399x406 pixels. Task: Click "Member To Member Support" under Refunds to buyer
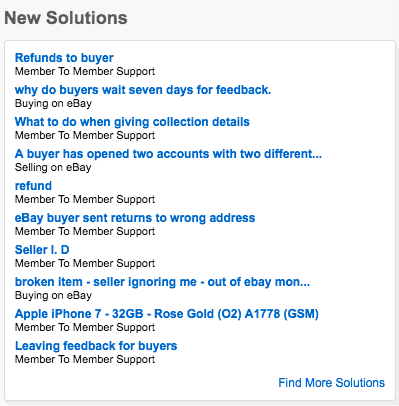pyautogui.click(x=85, y=71)
